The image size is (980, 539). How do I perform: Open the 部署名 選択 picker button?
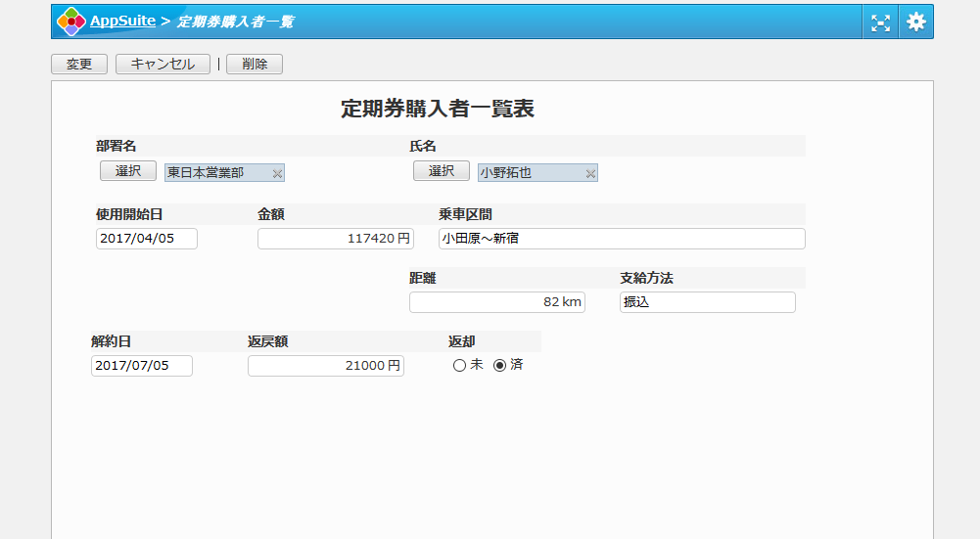[127, 171]
